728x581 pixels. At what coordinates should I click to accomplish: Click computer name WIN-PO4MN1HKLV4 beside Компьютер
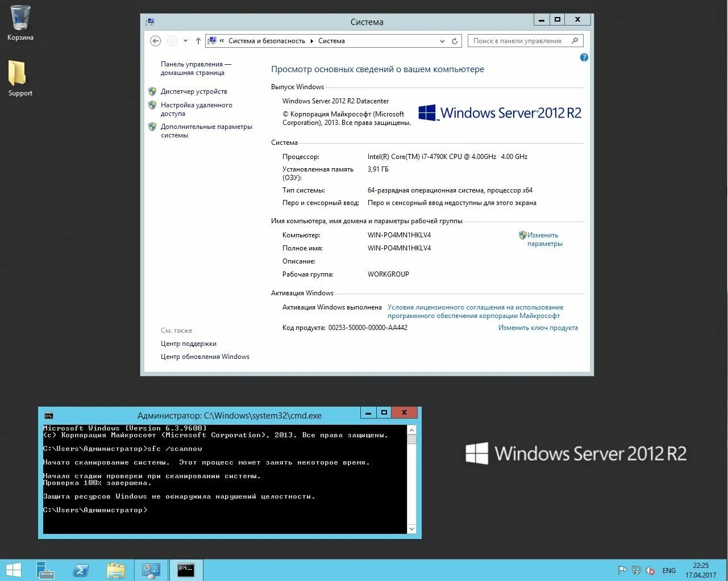point(399,235)
